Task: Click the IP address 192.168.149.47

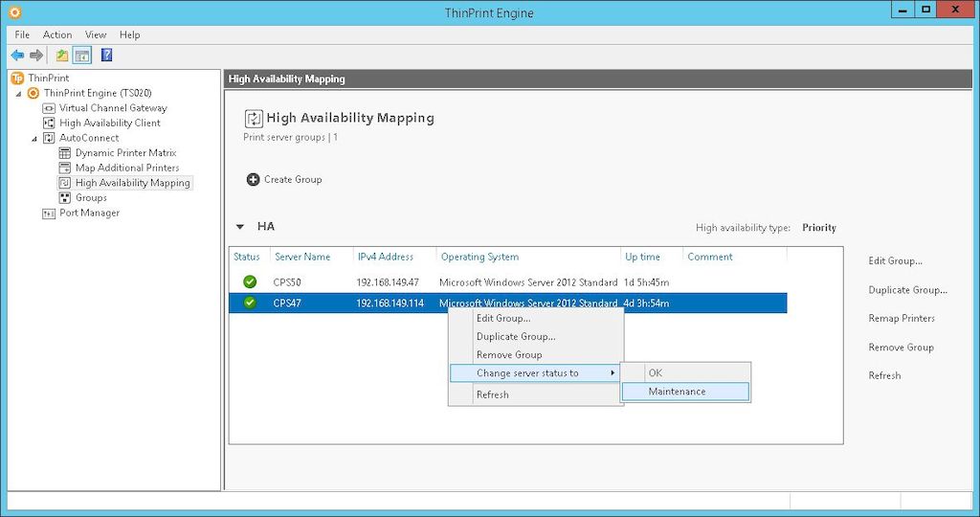Action: tap(389, 282)
